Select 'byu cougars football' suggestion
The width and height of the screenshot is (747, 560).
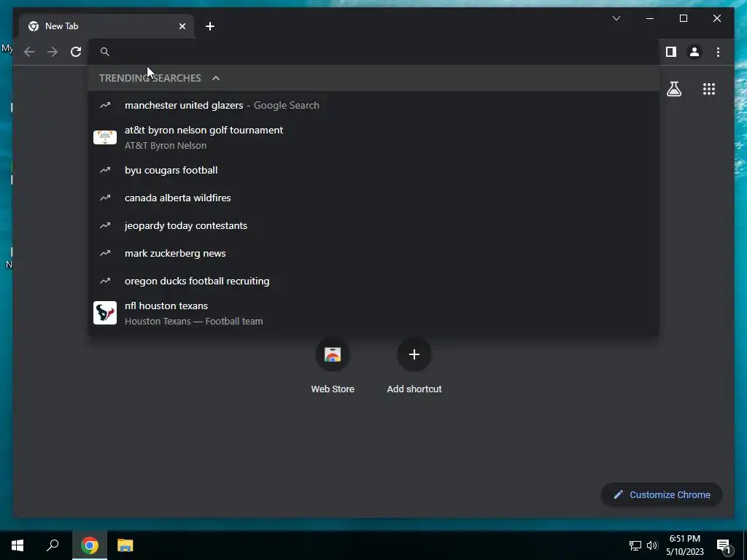pyautogui.click(x=373, y=171)
